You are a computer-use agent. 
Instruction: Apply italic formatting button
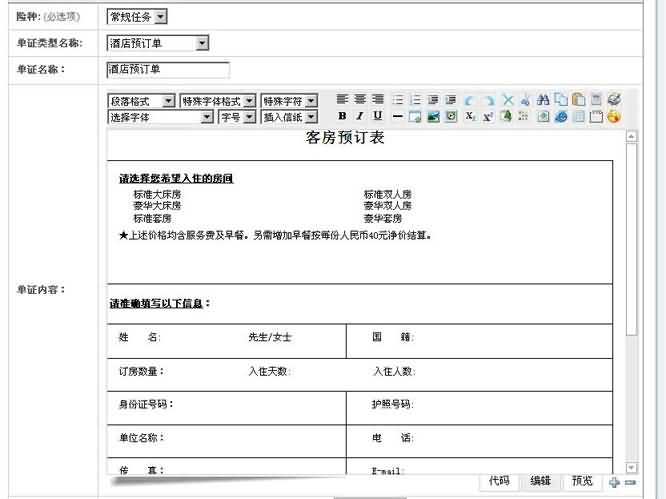click(x=360, y=117)
